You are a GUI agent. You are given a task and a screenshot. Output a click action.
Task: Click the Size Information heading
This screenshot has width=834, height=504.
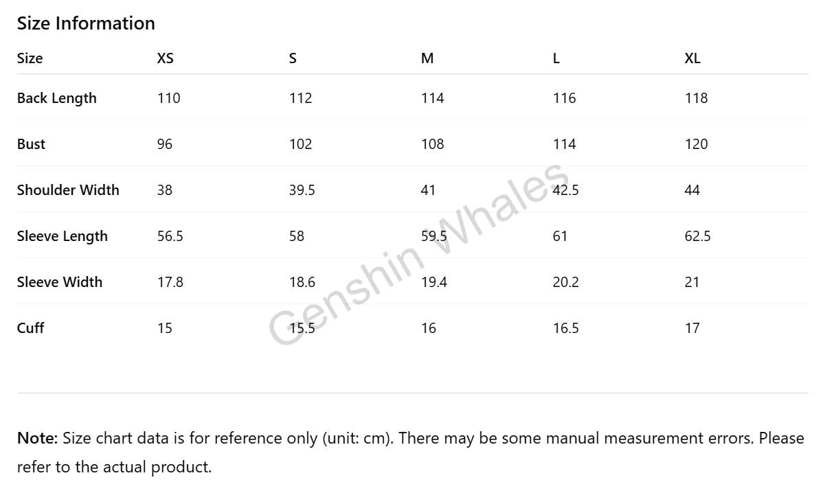click(x=86, y=23)
